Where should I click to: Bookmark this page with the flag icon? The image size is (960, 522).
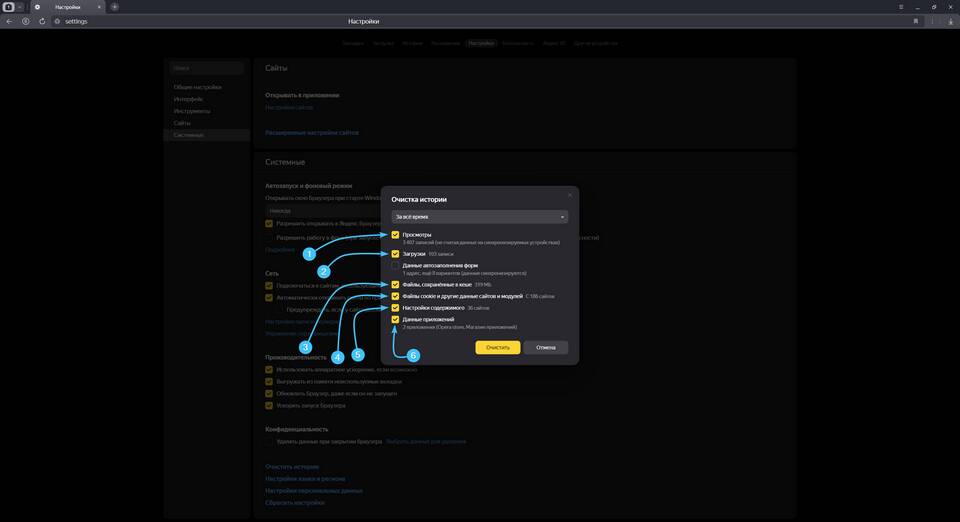(x=916, y=21)
